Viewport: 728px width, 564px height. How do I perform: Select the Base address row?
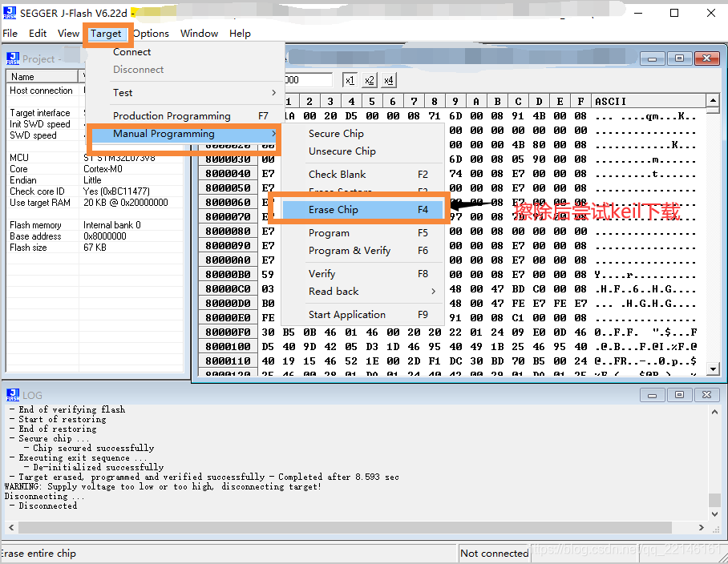pos(95,236)
